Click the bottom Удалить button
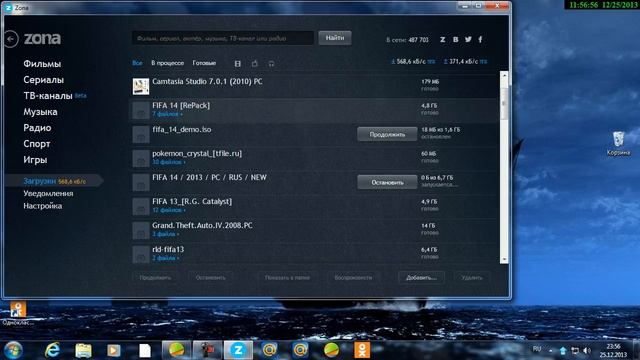This screenshot has height=360, width=640. (472, 278)
